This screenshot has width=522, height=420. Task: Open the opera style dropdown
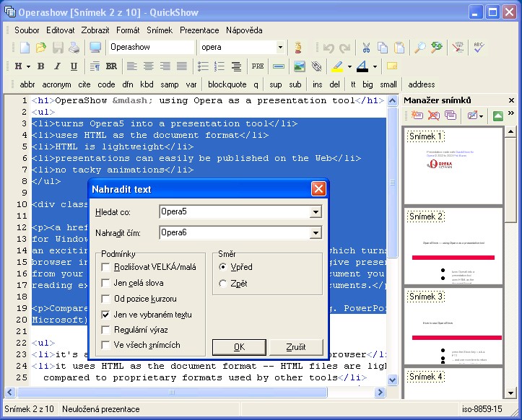(x=280, y=47)
